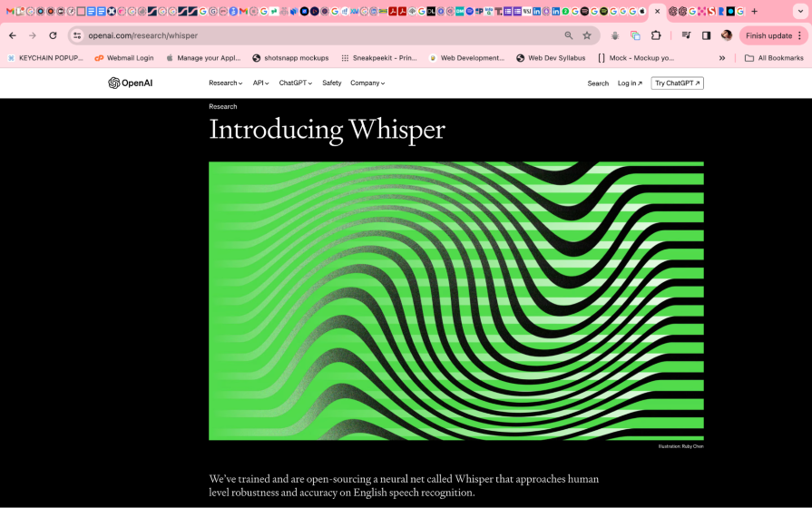Click the zoom magnifier icon in address bar
Screen dimensions: 812x508
pyautogui.click(x=569, y=35)
